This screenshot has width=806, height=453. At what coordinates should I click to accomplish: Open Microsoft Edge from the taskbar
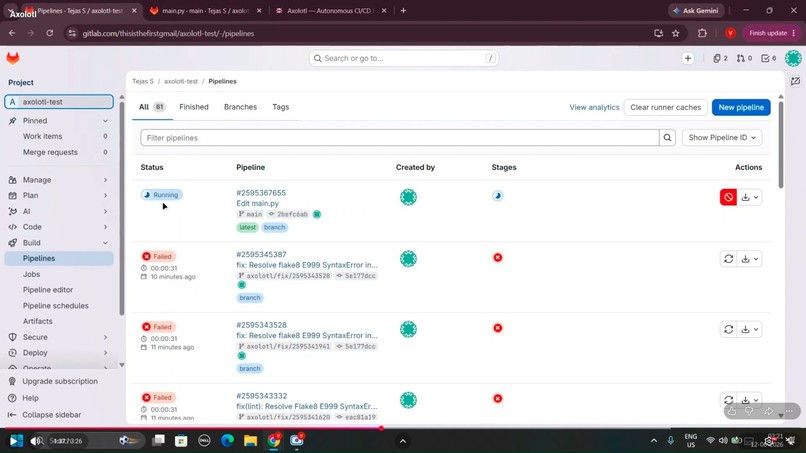[227, 440]
